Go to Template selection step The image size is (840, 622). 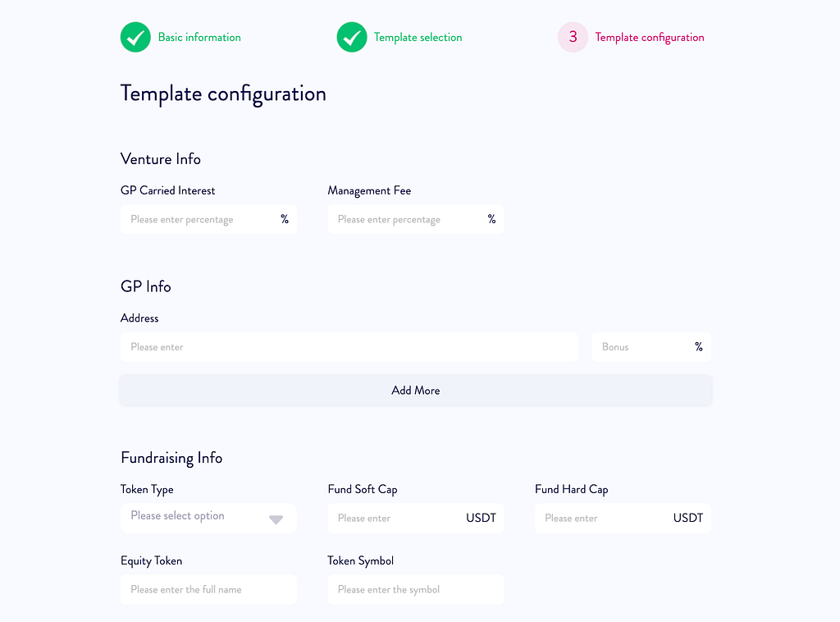pos(418,37)
